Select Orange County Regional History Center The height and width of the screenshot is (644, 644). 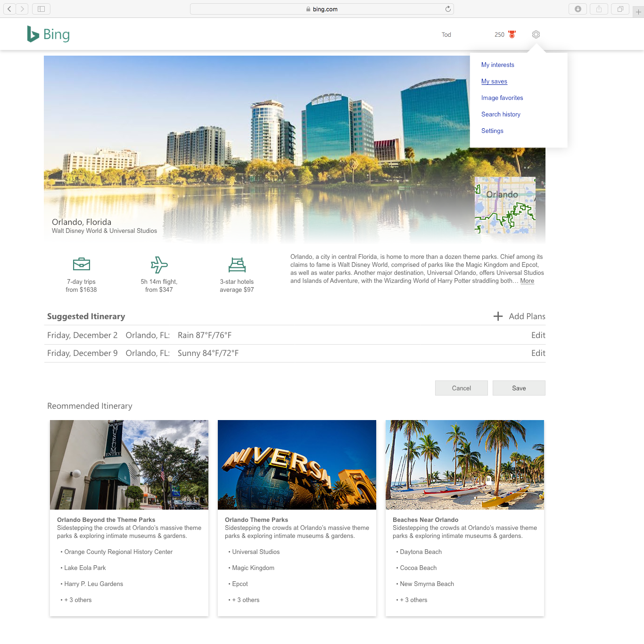pyautogui.click(x=118, y=552)
